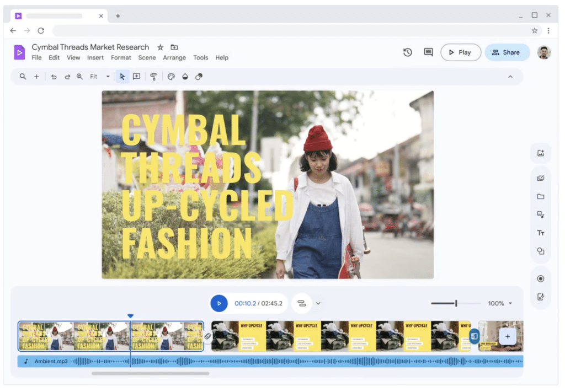Adjust the timeline zoom slider
This screenshot has height=392, width=565.
coord(456,303)
